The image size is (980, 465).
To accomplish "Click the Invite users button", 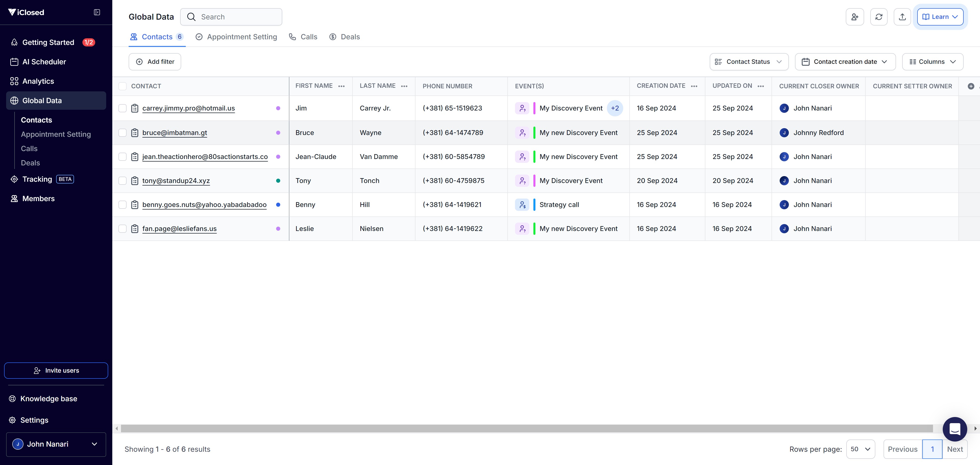I will [x=56, y=371].
